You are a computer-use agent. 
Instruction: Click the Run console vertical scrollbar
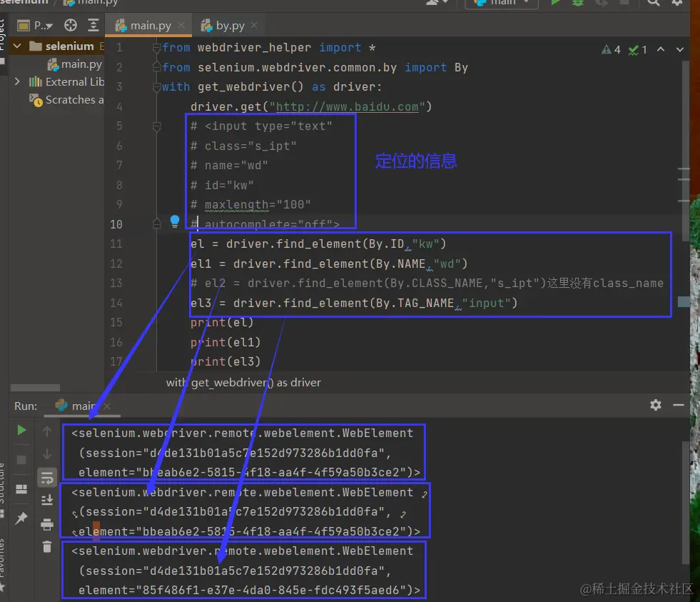685,503
